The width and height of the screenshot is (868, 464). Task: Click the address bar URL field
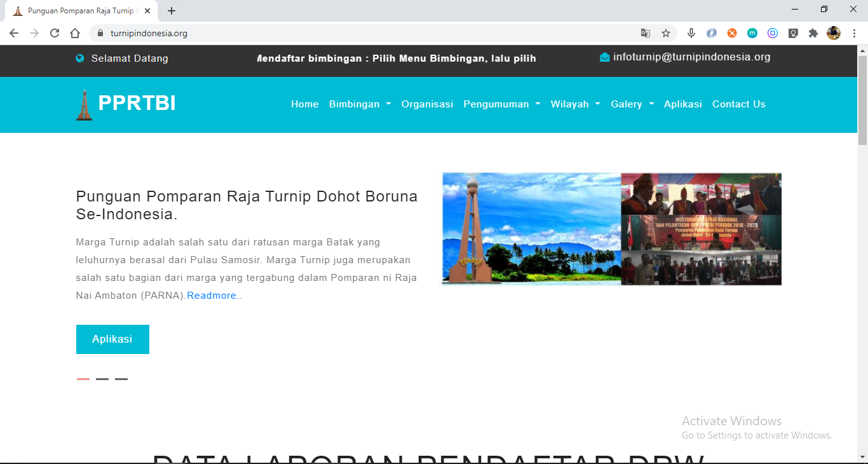click(369, 33)
